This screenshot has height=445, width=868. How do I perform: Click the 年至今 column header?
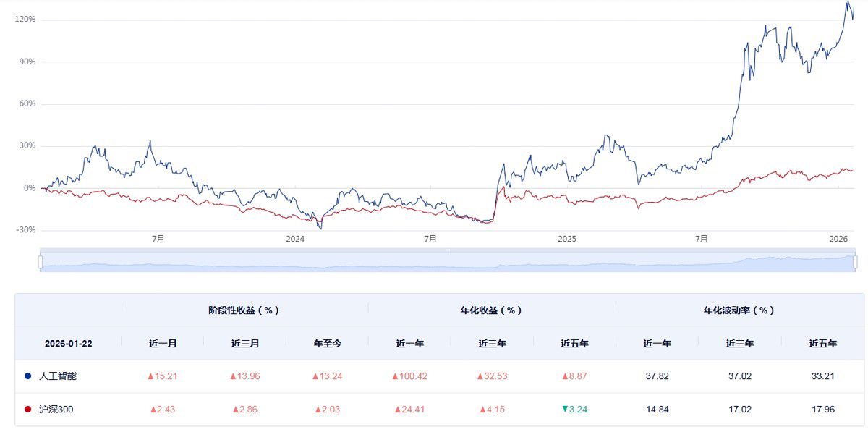327,343
